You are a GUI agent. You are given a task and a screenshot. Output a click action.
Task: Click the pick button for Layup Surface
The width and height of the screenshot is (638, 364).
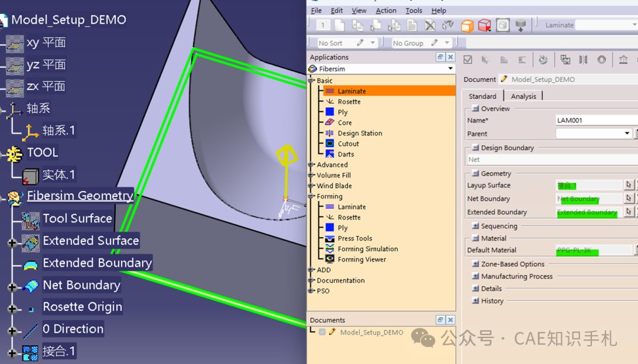629,185
